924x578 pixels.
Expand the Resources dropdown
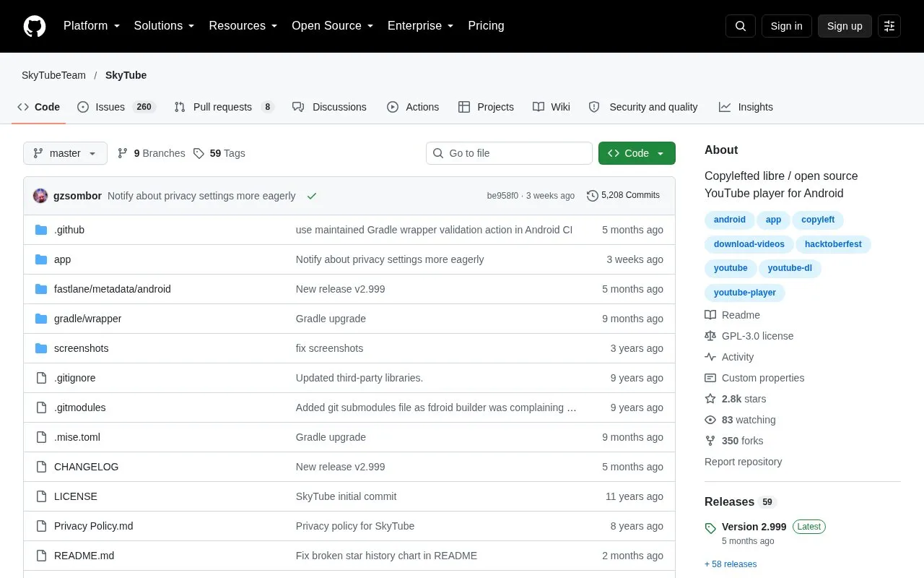tap(243, 26)
